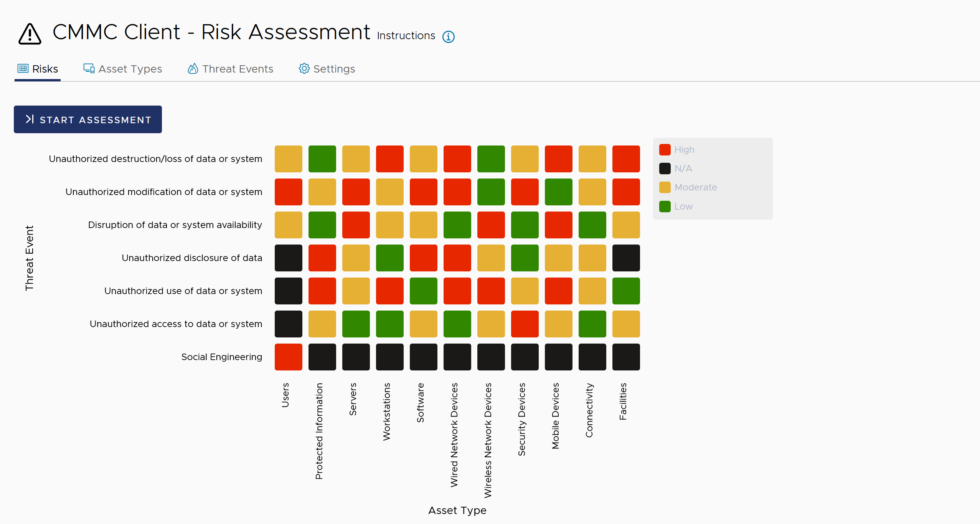Switch to the Asset Types tab

click(x=130, y=69)
